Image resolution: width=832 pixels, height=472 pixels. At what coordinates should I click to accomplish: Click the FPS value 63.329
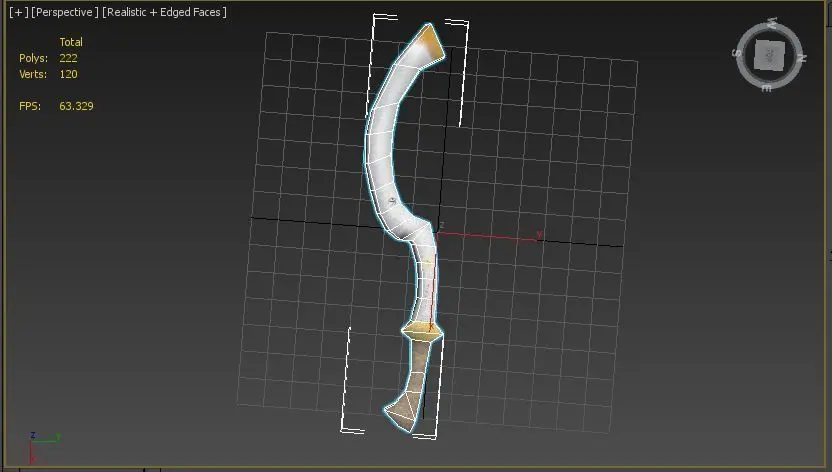coord(76,106)
